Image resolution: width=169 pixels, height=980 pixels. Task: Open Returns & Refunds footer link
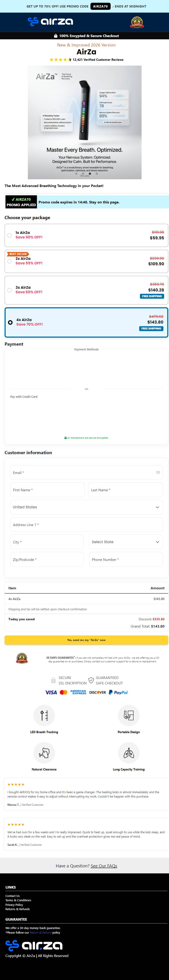pos(18,909)
